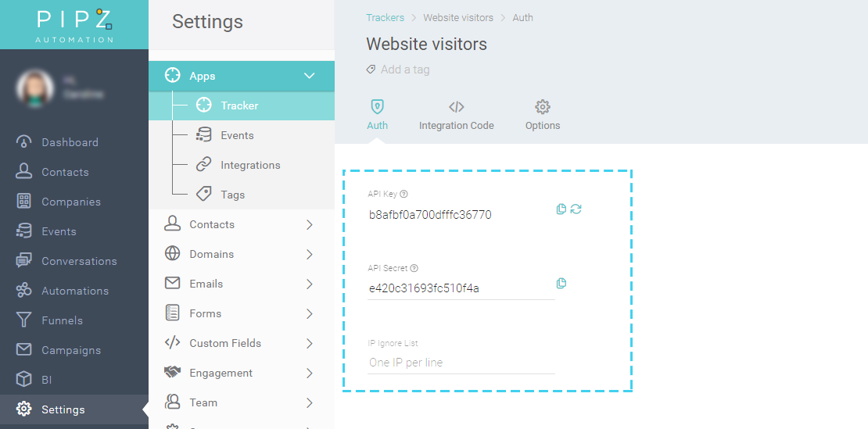
Task: Open Campaigns in main navigation
Action: pyautogui.click(x=71, y=350)
